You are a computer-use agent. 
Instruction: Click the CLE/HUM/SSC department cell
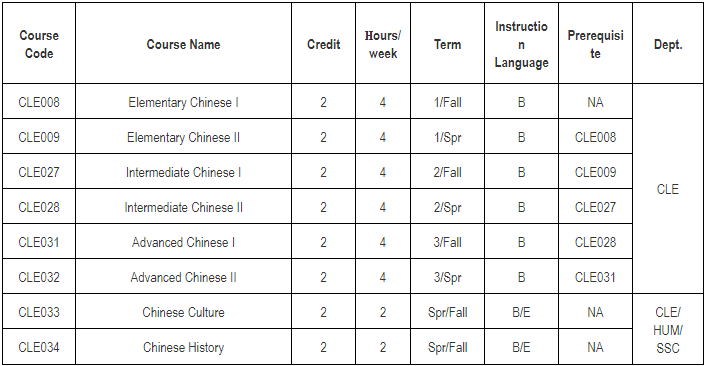(x=668, y=330)
